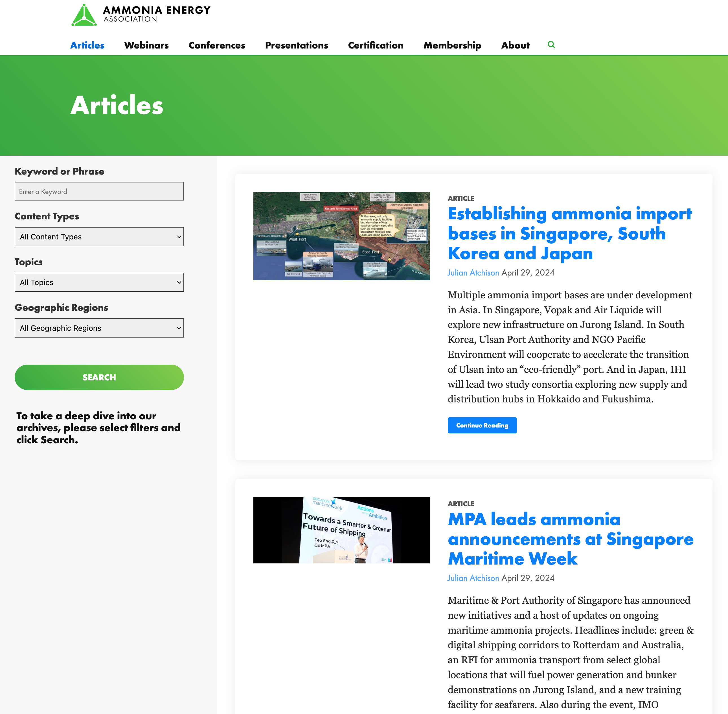This screenshot has width=728, height=714.
Task: Click the green SEARCH button icon
Action: (x=99, y=377)
